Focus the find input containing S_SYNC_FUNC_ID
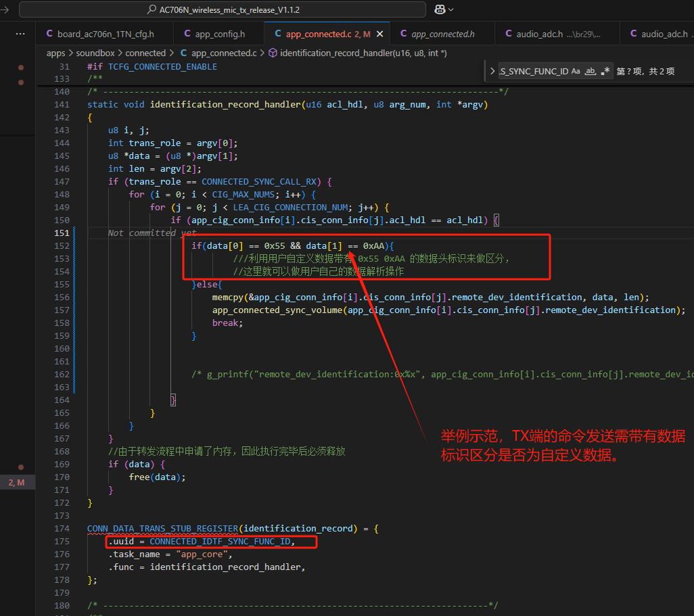Image resolution: width=694 pixels, height=616 pixels. tap(534, 71)
